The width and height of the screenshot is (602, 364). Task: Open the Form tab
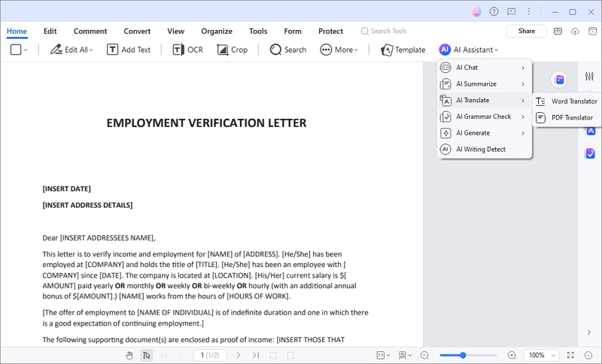pyautogui.click(x=293, y=31)
